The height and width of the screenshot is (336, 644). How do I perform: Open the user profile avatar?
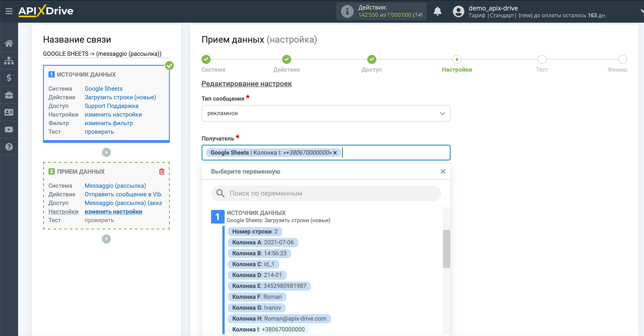point(458,12)
